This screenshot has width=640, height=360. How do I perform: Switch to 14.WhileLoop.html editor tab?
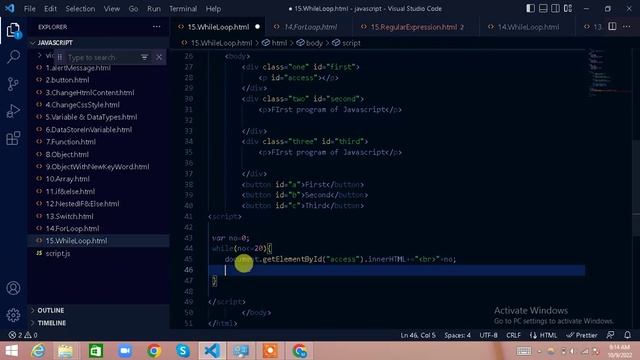point(528,27)
